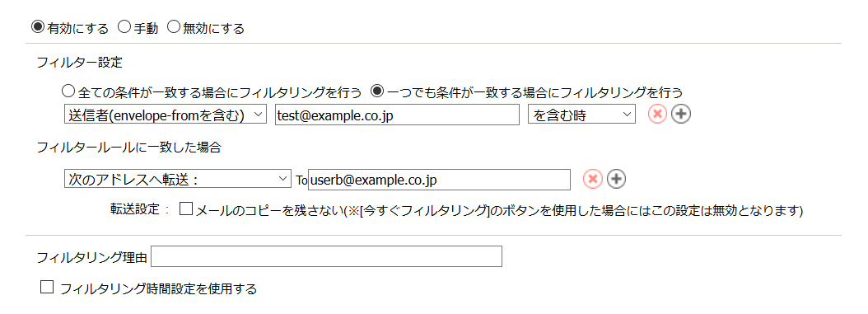Viewport: 868px width, 314px height.
Task: Remove the sender filter condition row
Action: click(657, 115)
